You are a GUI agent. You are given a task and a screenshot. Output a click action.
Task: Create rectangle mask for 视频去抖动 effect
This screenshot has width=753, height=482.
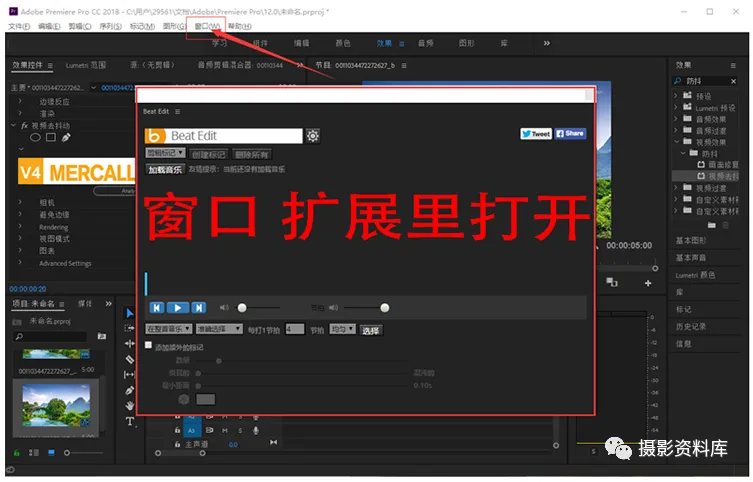coord(51,138)
